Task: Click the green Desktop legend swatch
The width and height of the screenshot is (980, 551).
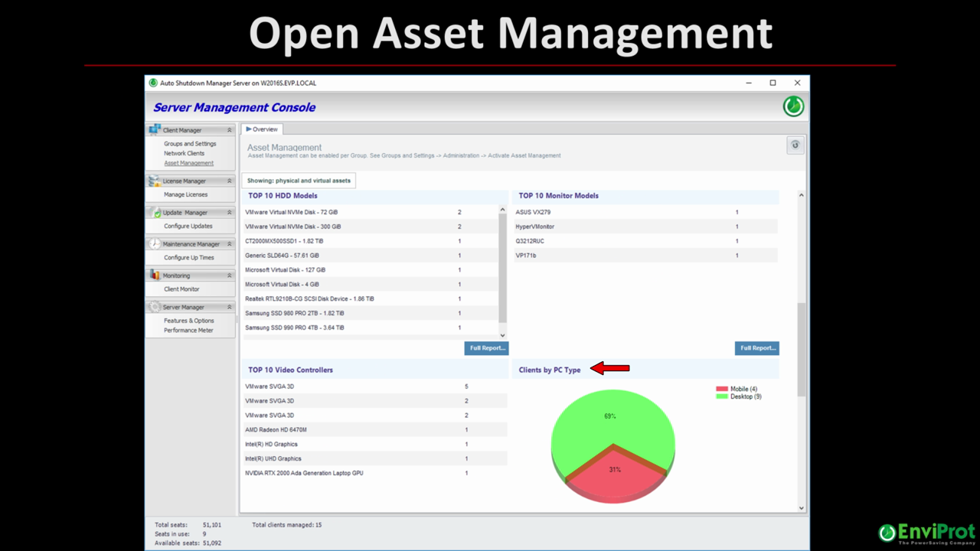Action: [722, 396]
